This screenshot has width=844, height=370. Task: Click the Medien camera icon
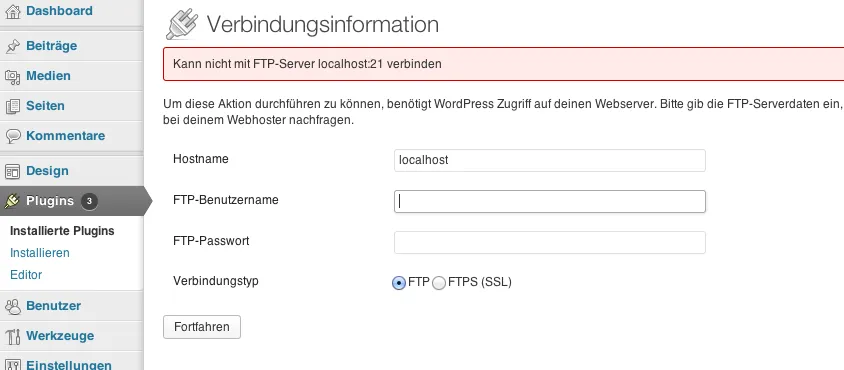pyautogui.click(x=12, y=76)
